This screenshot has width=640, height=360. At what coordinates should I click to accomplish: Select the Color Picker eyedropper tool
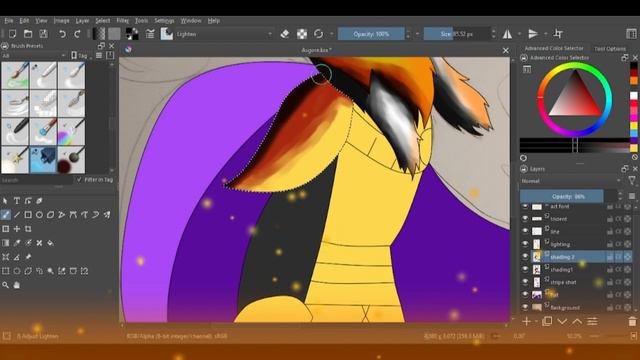(x=17, y=243)
